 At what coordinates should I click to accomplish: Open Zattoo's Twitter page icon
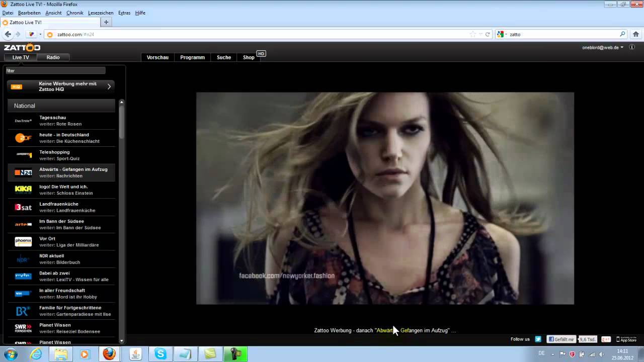click(538, 339)
